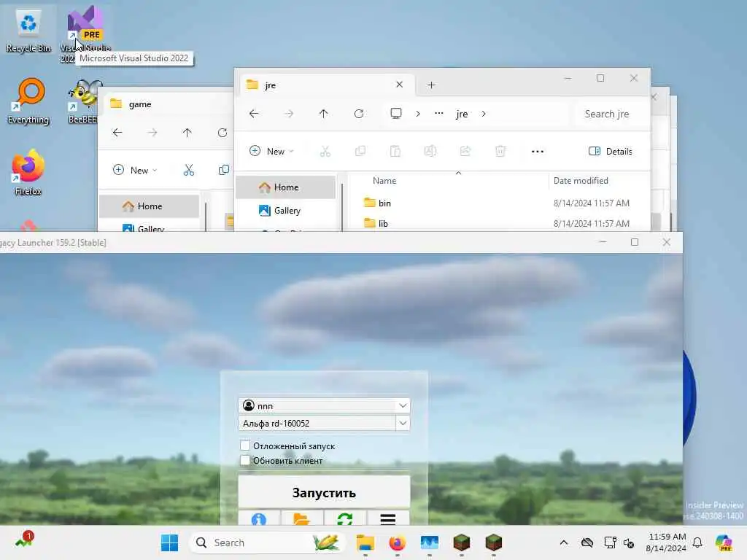Click the Paste icon in jre toolbar
Screen dimensions: 747x560
[395, 152]
